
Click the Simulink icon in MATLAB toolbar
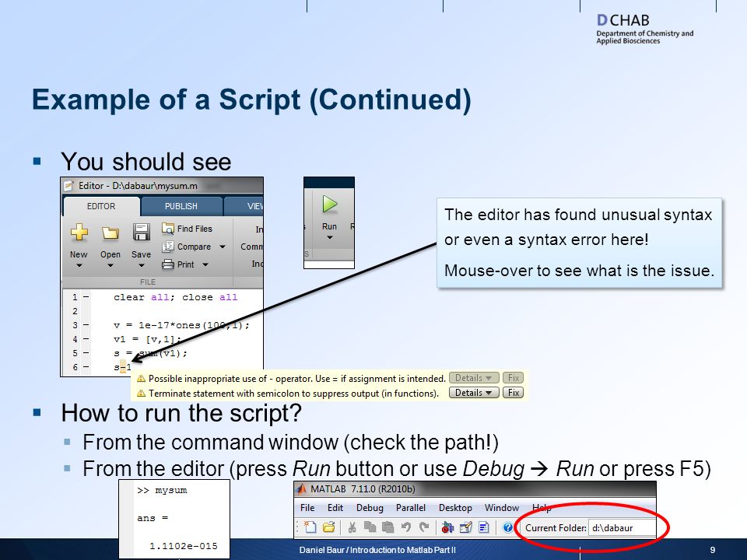(447, 527)
